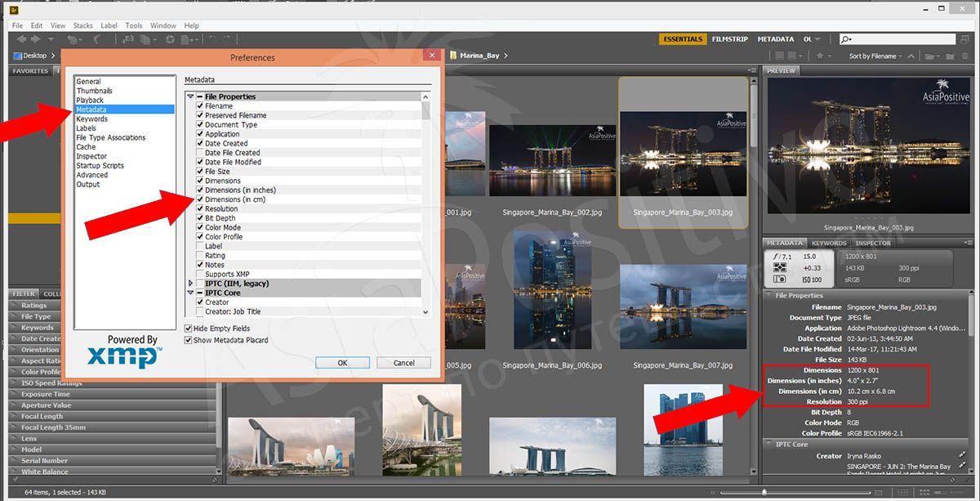The width and height of the screenshot is (980, 501).
Task: Open the filter by rating star icon
Action: [823, 56]
